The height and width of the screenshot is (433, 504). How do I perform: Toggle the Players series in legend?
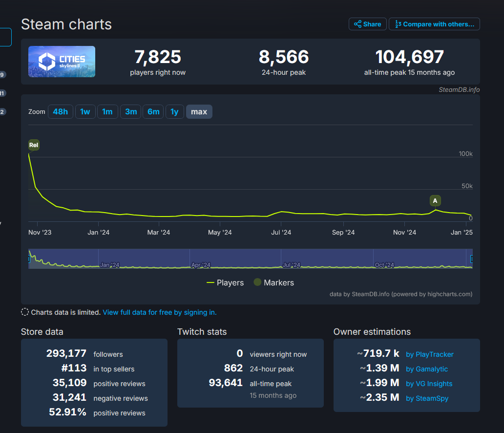225,282
